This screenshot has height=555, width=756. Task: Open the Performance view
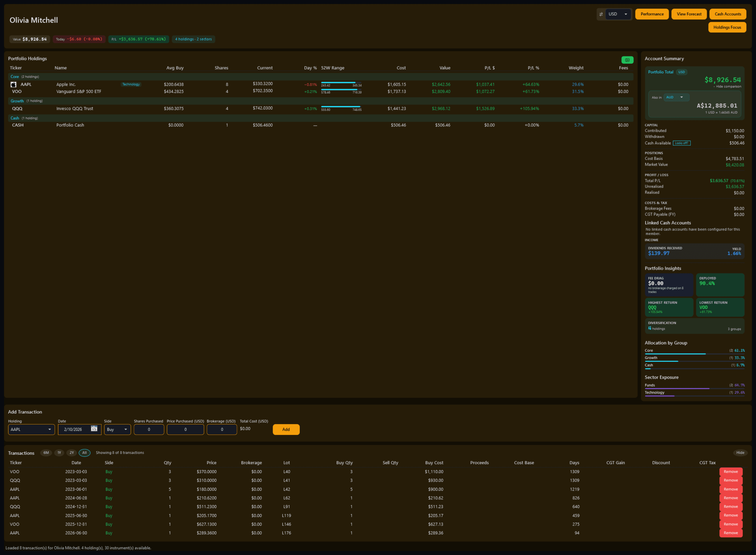652,14
